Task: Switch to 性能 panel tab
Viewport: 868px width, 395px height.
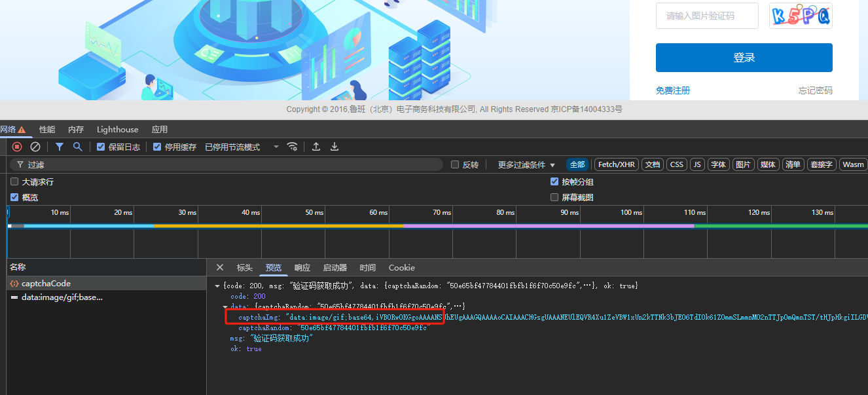Action: pos(47,130)
